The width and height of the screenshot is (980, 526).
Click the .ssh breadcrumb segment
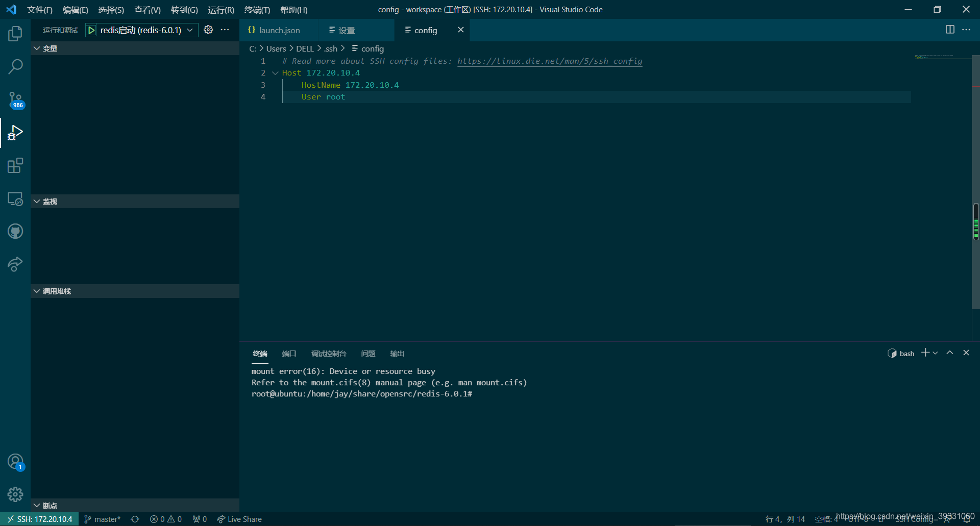(x=331, y=48)
